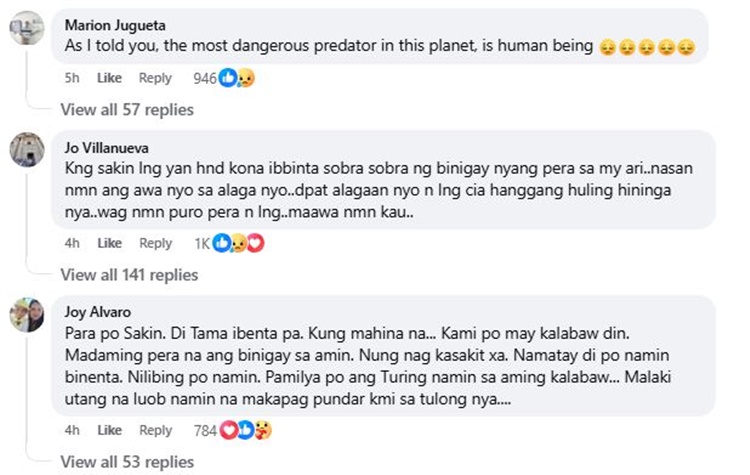Like Joy Alvaro's comment
The image size is (750, 475).
[109, 430]
